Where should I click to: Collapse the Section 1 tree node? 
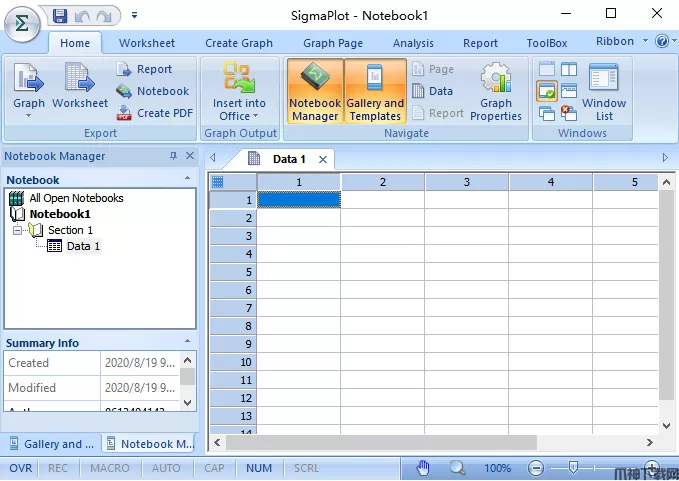point(17,230)
